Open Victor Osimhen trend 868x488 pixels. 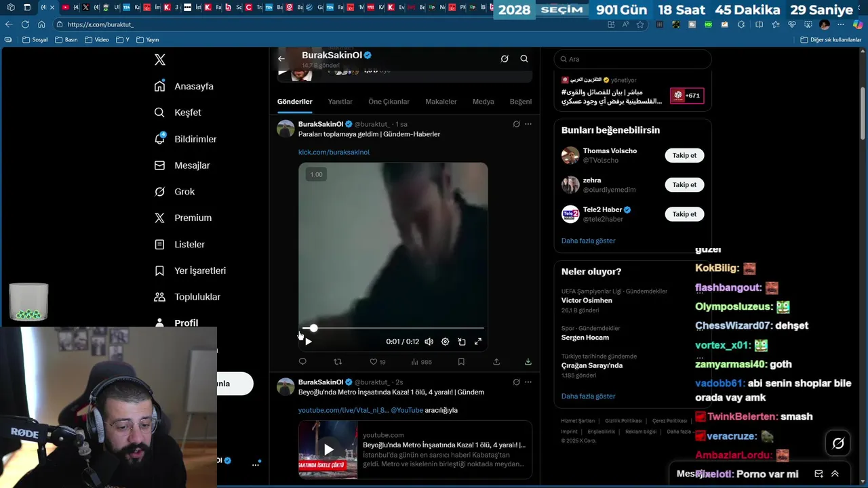(x=587, y=300)
